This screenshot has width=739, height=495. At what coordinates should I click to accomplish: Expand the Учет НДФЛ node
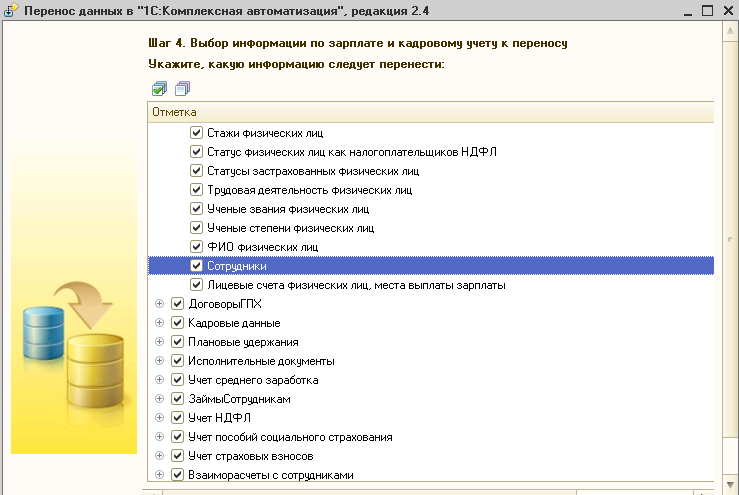pos(159,417)
